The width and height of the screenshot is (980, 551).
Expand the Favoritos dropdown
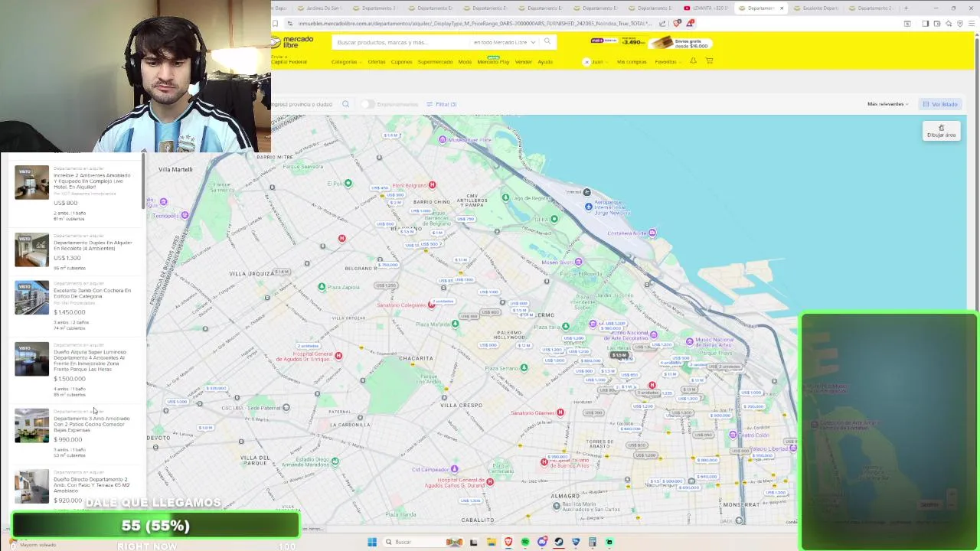[x=667, y=62]
